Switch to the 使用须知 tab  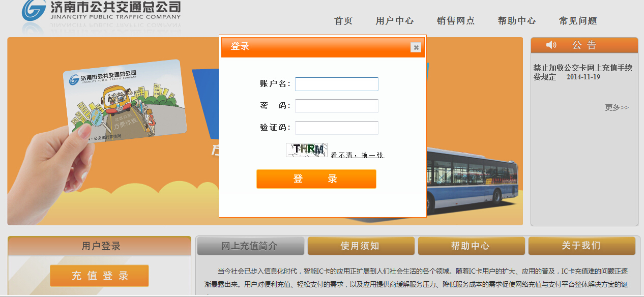tap(360, 246)
